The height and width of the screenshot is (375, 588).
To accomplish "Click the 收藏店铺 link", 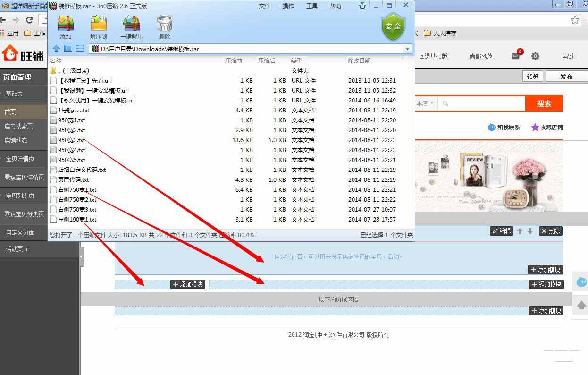I will 547,127.
